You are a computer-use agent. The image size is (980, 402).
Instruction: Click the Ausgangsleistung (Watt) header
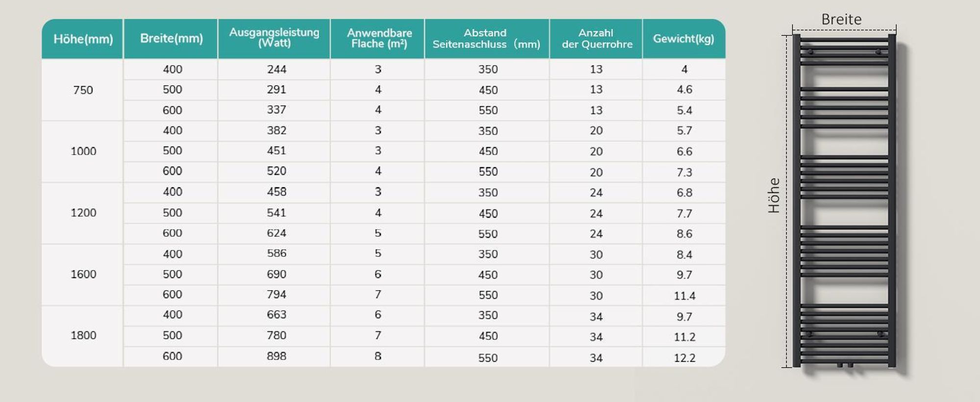pos(274,39)
